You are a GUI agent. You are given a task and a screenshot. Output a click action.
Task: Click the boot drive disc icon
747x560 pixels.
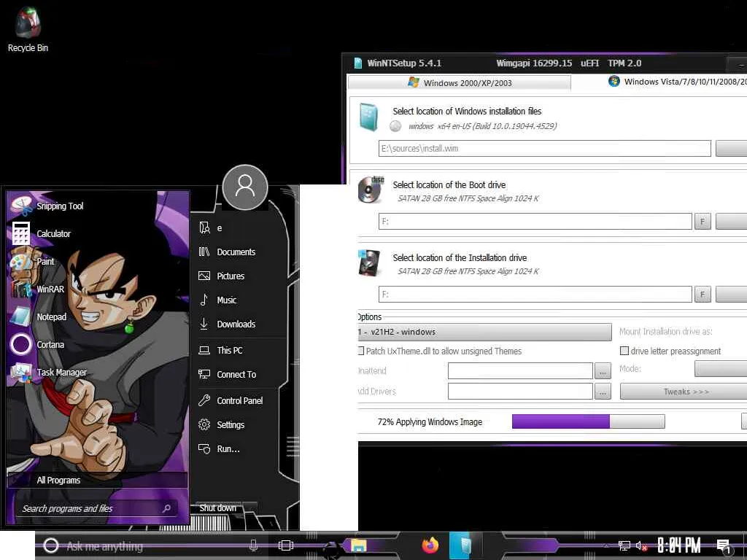click(371, 190)
